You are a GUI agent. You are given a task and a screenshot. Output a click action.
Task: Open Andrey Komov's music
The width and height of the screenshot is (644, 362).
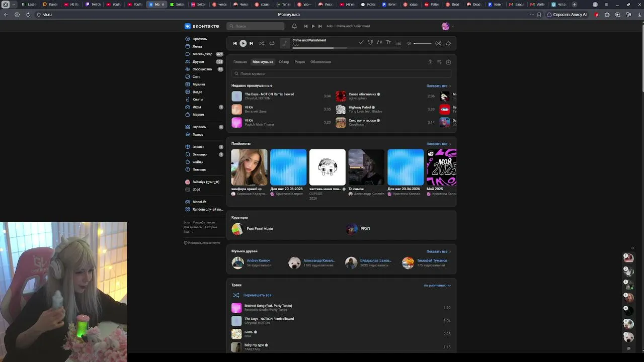pos(251,262)
